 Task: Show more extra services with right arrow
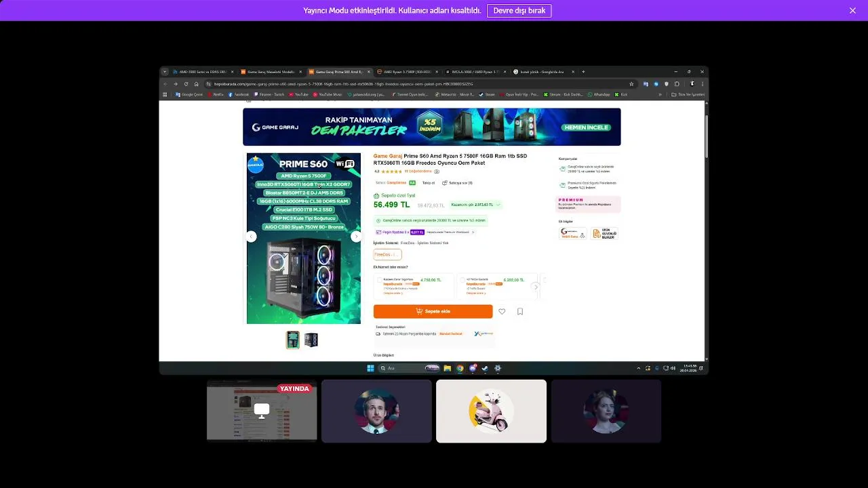coord(536,287)
